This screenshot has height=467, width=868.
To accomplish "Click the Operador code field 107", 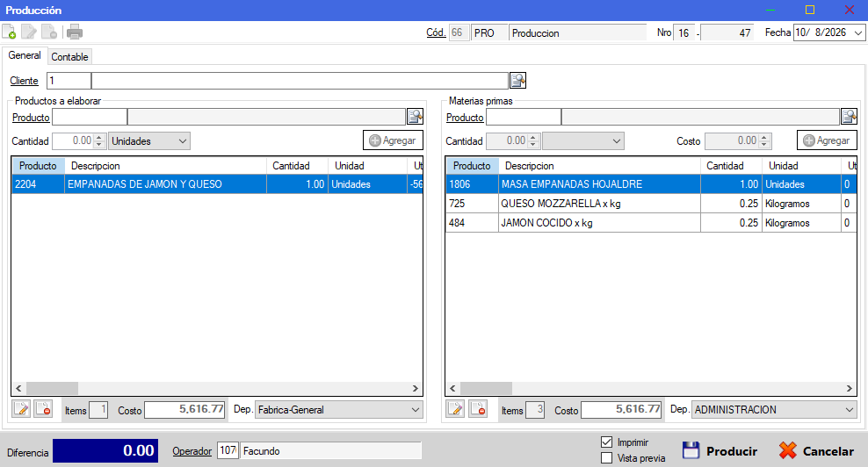I will (228, 450).
